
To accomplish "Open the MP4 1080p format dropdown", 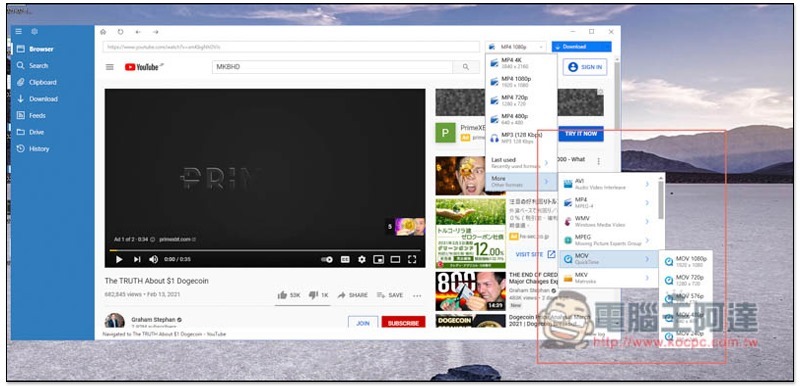I will 516,47.
